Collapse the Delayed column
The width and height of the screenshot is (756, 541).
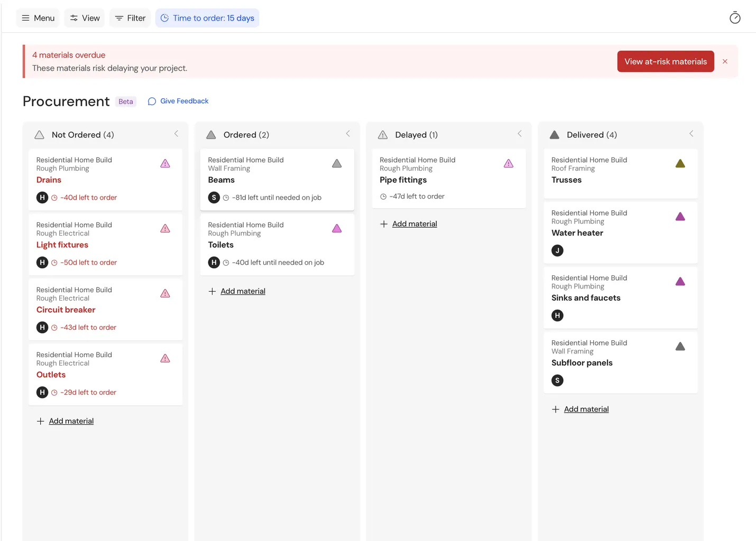click(520, 134)
